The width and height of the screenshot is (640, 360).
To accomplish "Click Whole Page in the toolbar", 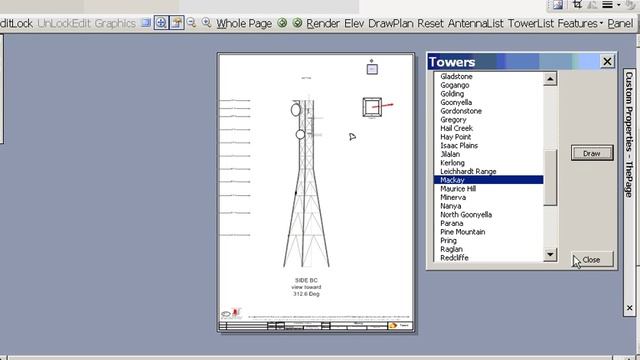I will (x=244, y=23).
